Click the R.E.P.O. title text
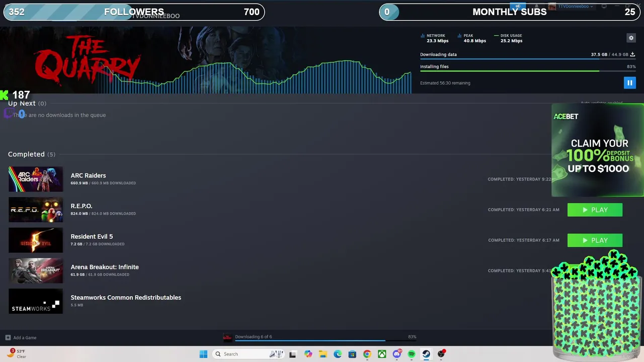The height and width of the screenshot is (362, 644). tap(82, 206)
